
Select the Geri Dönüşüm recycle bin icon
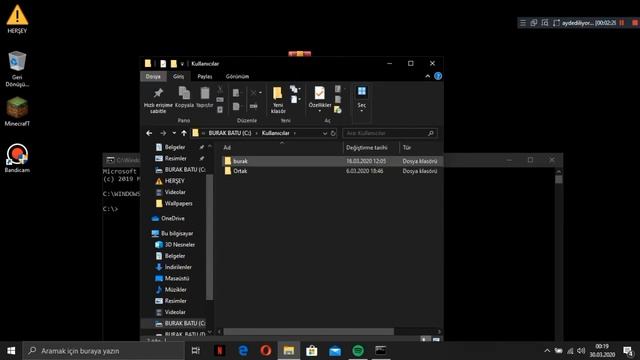(x=17, y=69)
